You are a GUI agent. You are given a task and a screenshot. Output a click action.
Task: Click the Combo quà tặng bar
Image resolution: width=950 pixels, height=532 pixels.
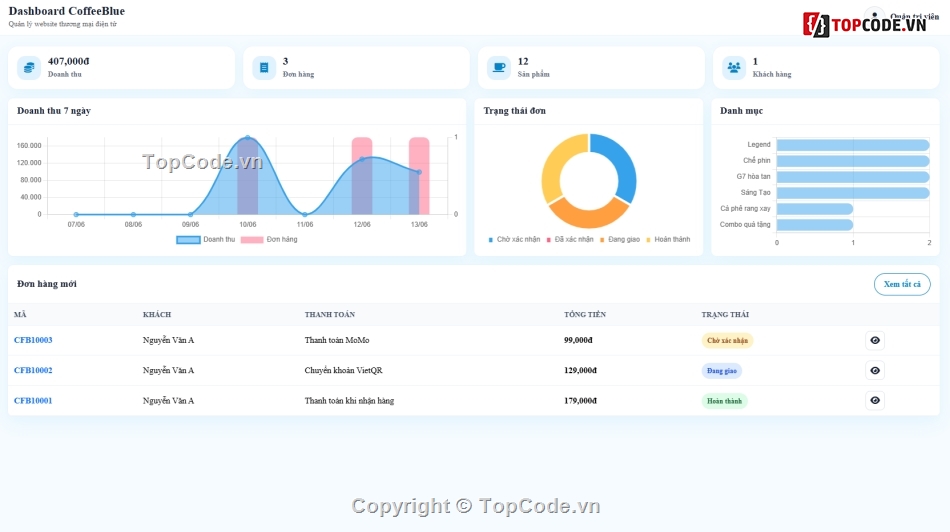pos(815,225)
